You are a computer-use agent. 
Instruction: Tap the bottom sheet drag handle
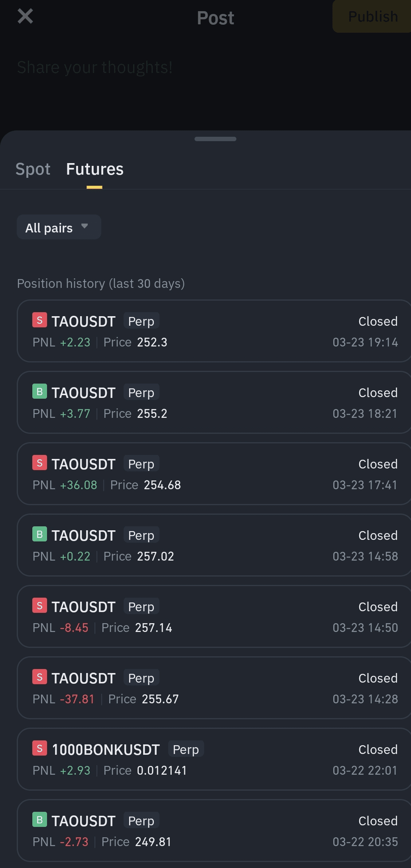[x=215, y=139]
